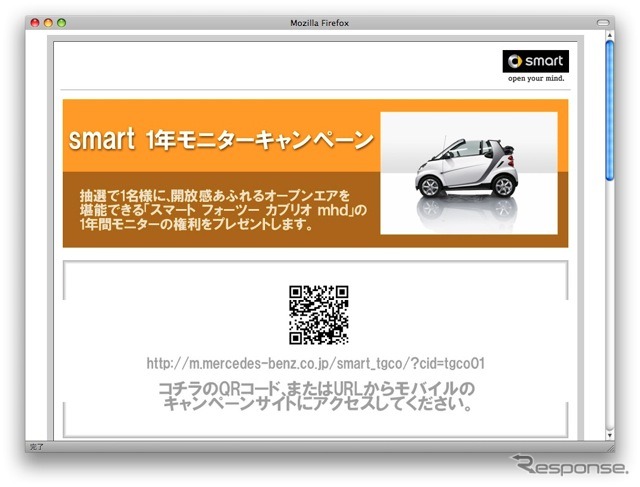The width and height of the screenshot is (640, 487).
Task: Click the red close window button
Action: tap(35, 23)
